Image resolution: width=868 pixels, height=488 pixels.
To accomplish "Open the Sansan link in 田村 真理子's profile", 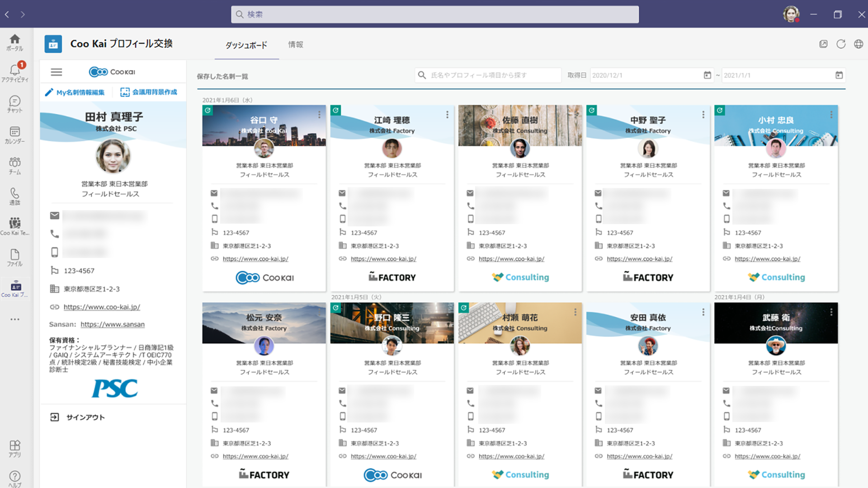I will click(112, 324).
